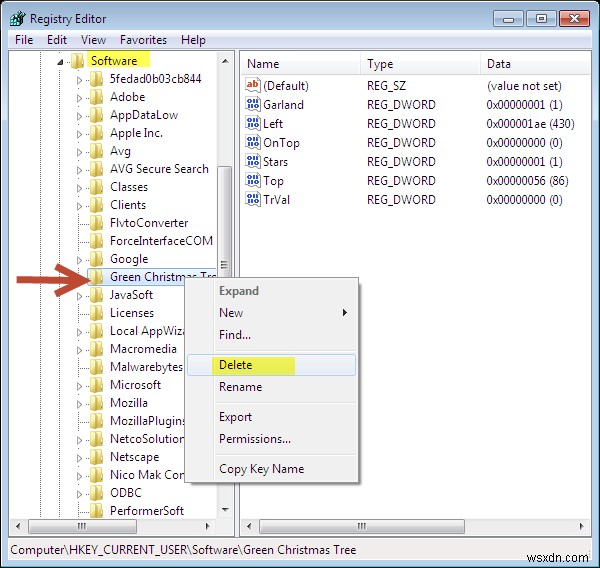Click the Stars DWORD value icon
The image size is (600, 568).
tap(253, 162)
